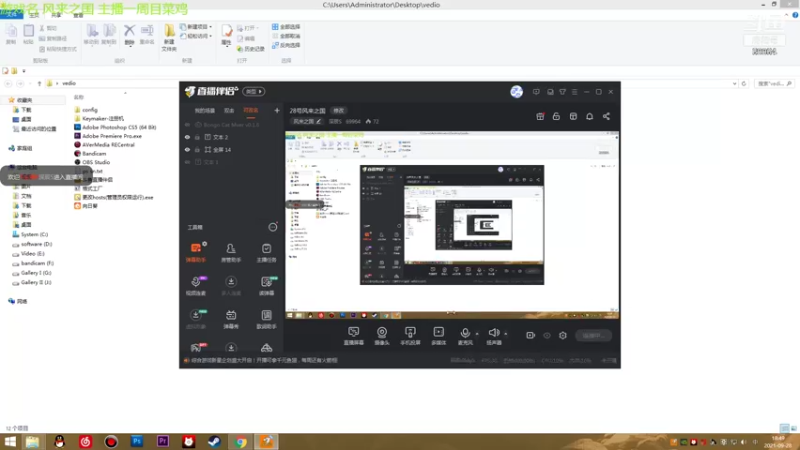
Task: Open Steam from the taskbar
Action: (x=214, y=442)
